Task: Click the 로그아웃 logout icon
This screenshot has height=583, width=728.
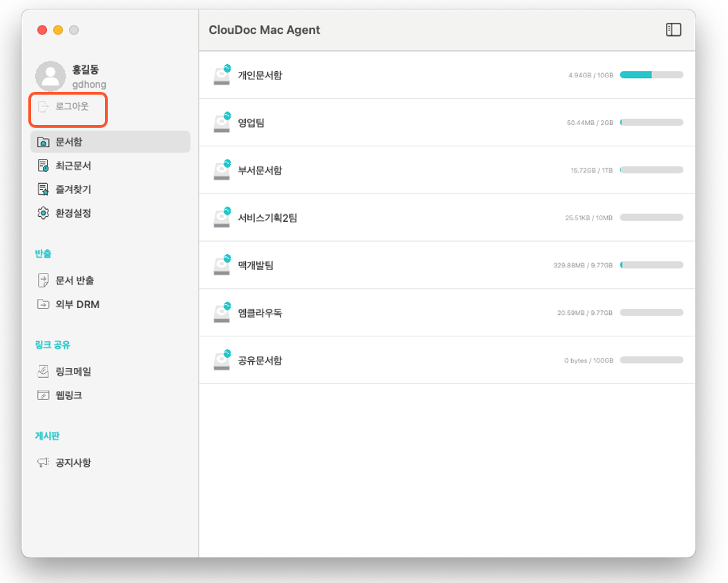Action: click(44, 107)
